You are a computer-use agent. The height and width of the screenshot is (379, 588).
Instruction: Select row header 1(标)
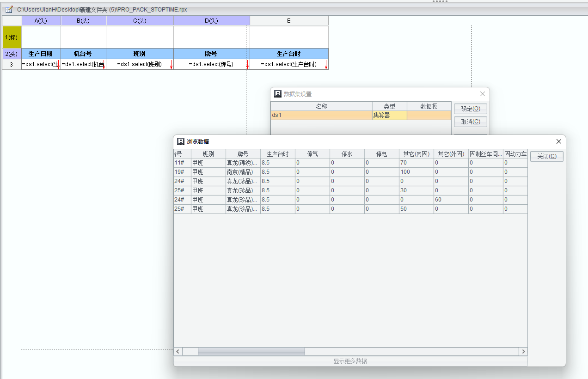(x=12, y=37)
